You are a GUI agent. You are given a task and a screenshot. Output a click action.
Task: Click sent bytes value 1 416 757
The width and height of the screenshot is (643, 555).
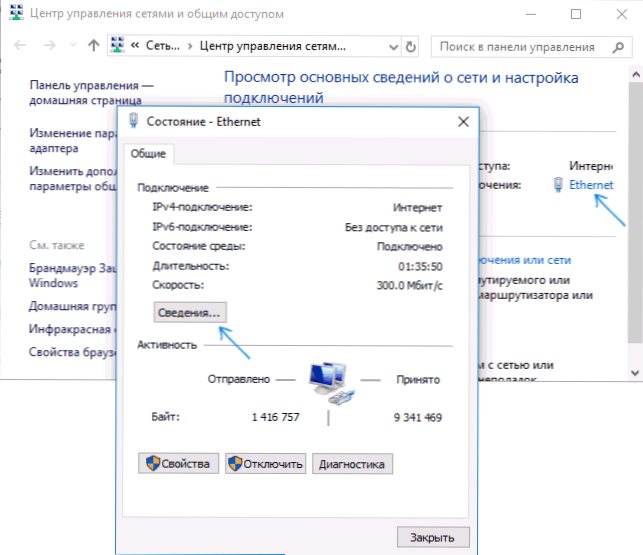(x=276, y=417)
